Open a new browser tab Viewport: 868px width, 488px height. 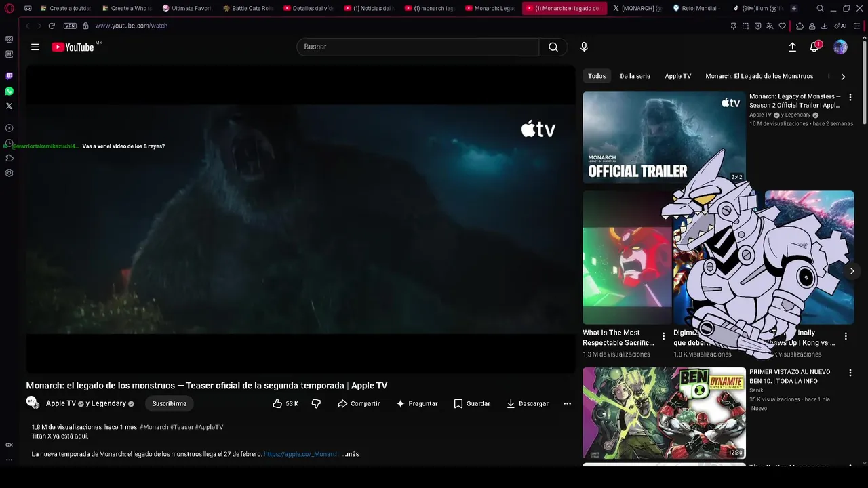[x=794, y=8]
